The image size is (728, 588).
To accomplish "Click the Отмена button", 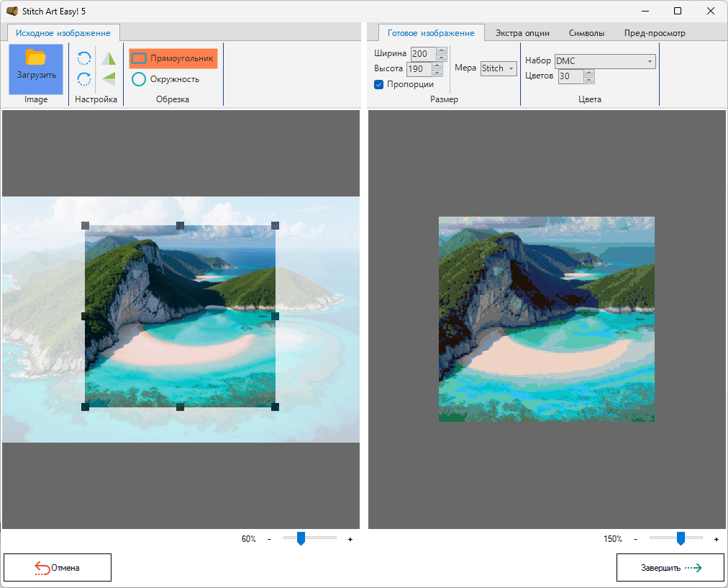I will (x=58, y=568).
